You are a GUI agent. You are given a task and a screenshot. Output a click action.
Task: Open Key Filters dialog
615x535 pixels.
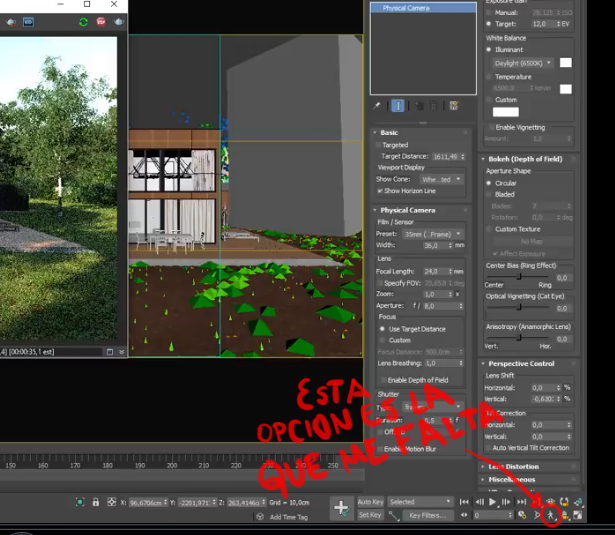pos(428,515)
